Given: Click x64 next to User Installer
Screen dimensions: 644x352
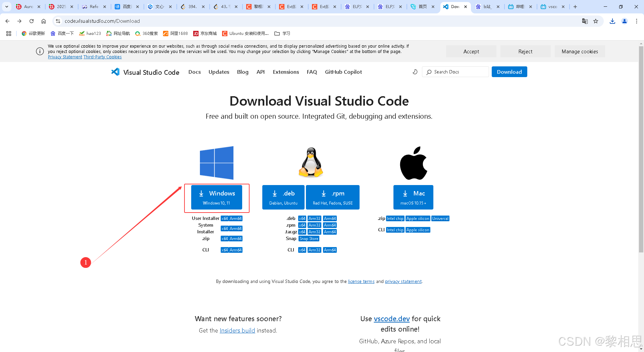Looking at the screenshot, I should click(224, 219).
